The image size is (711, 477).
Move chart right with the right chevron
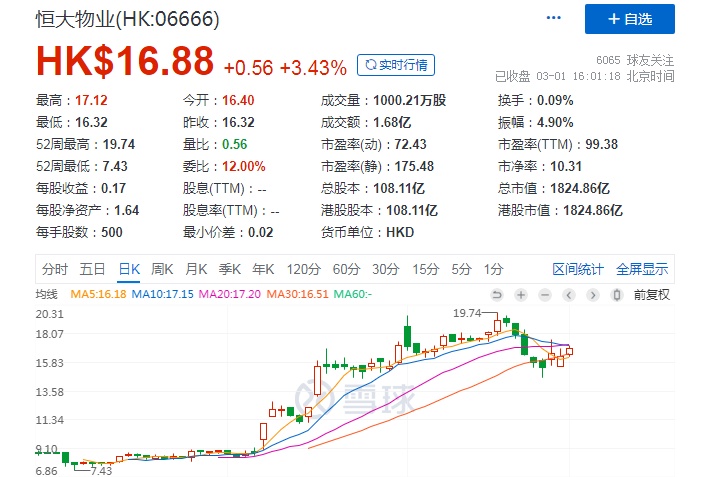tap(592, 295)
